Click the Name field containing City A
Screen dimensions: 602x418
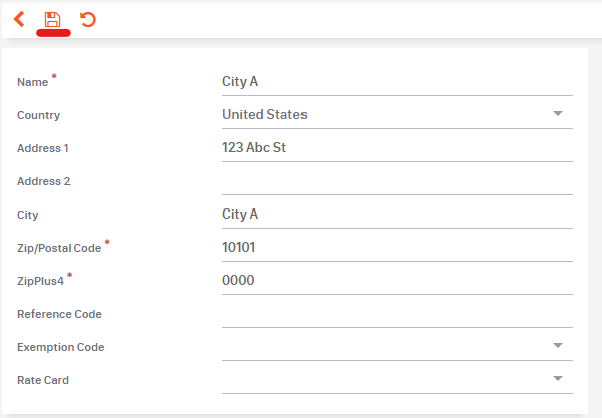point(396,81)
